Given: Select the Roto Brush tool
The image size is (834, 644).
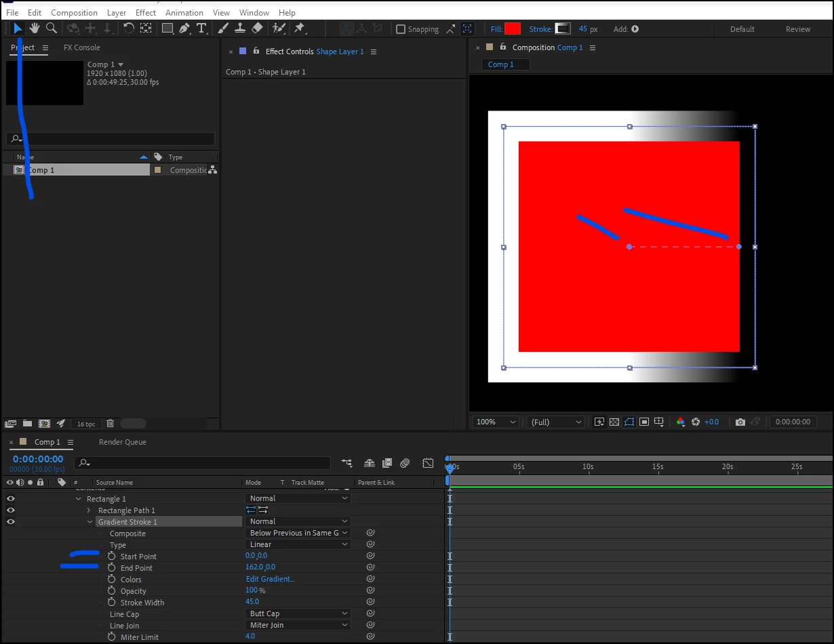Looking at the screenshot, I should [x=278, y=28].
